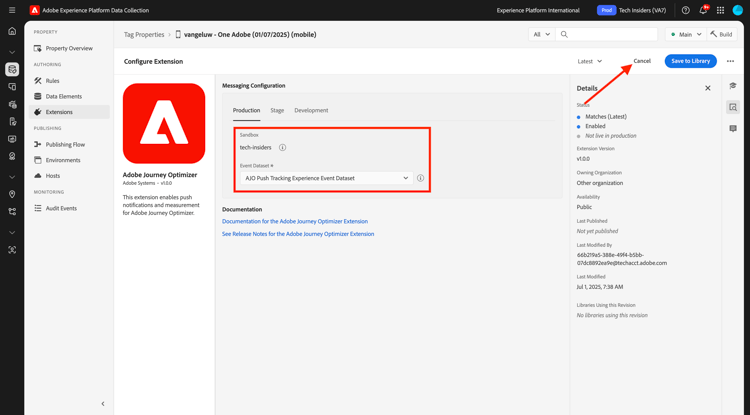Click the Sandbox info icon
The height and width of the screenshot is (415, 750).
283,147
